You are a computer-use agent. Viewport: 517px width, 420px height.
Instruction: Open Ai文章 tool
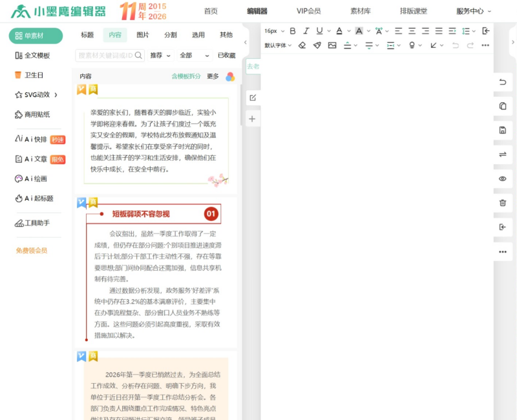39,159
